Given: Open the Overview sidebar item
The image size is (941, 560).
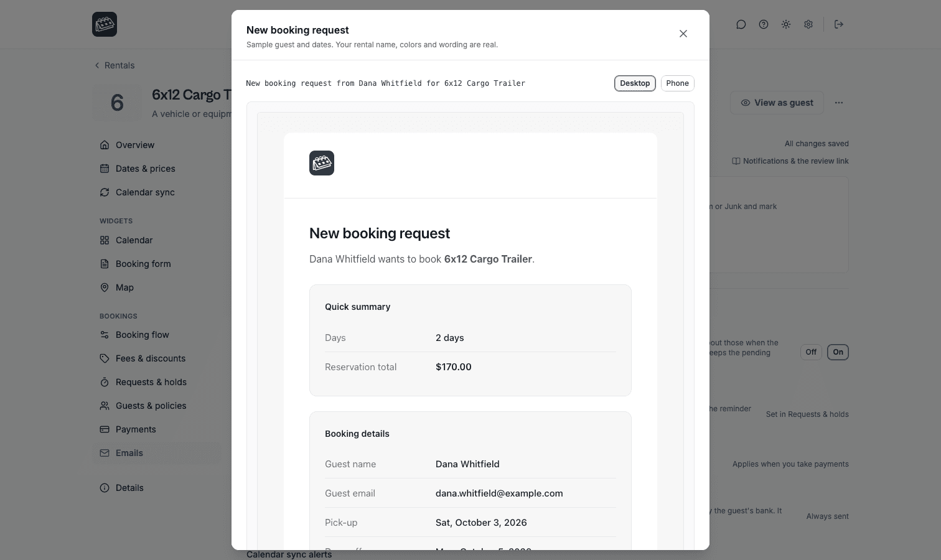Looking at the screenshot, I should [x=157, y=145].
